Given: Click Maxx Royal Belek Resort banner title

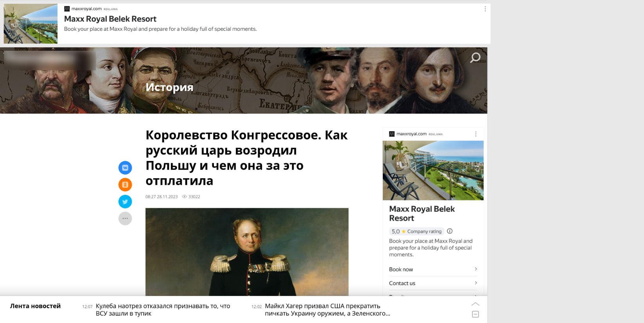Looking at the screenshot, I should [x=110, y=19].
